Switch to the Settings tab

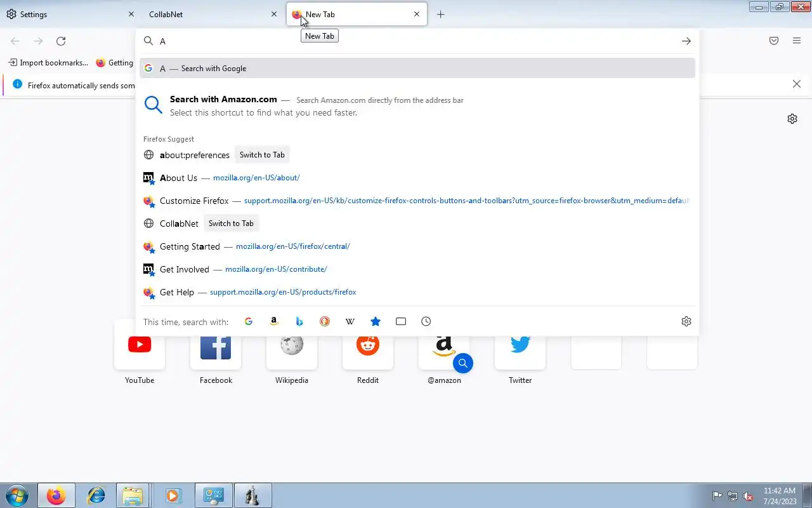pyautogui.click(x=70, y=14)
